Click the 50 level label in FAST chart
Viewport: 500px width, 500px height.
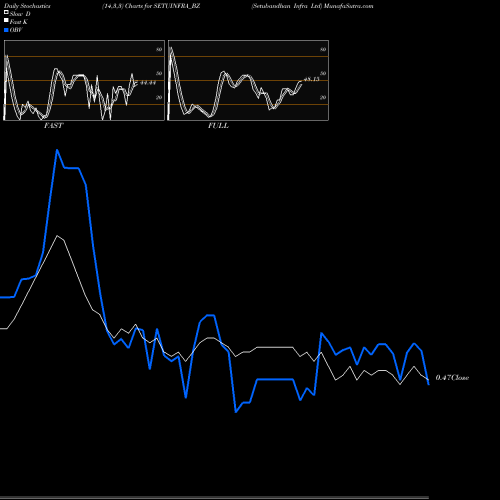pos(159,73)
